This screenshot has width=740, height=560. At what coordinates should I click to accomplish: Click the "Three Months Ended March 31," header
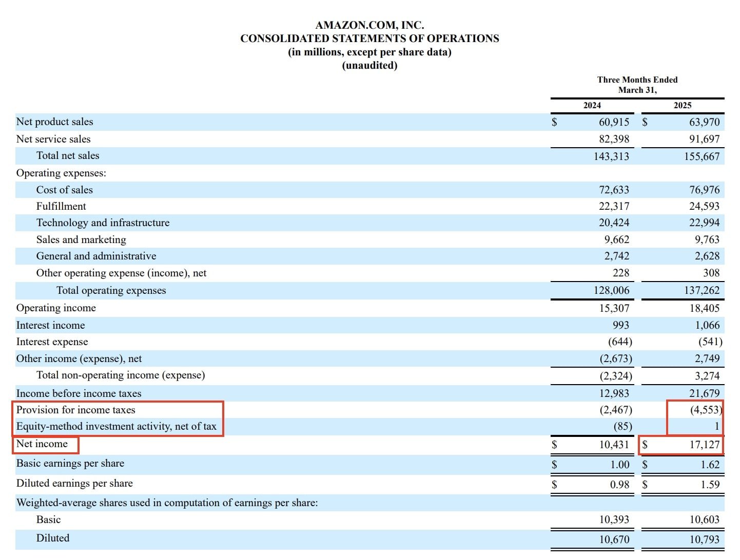[x=637, y=85]
